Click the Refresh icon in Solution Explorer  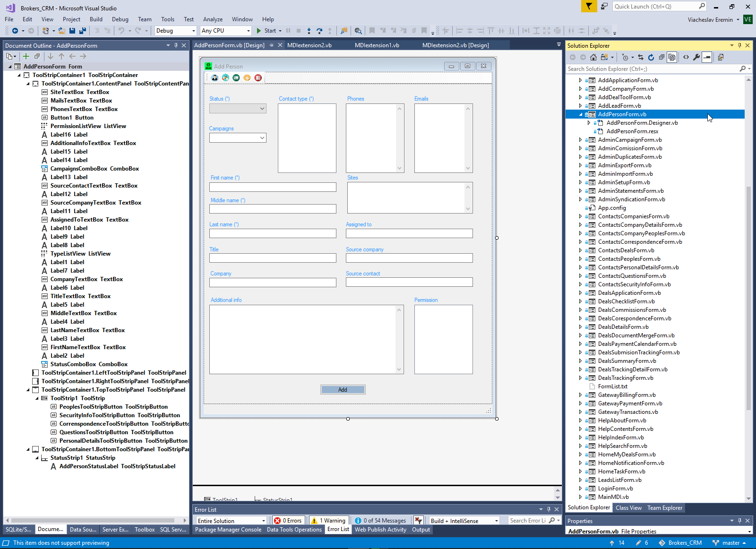tap(651, 57)
